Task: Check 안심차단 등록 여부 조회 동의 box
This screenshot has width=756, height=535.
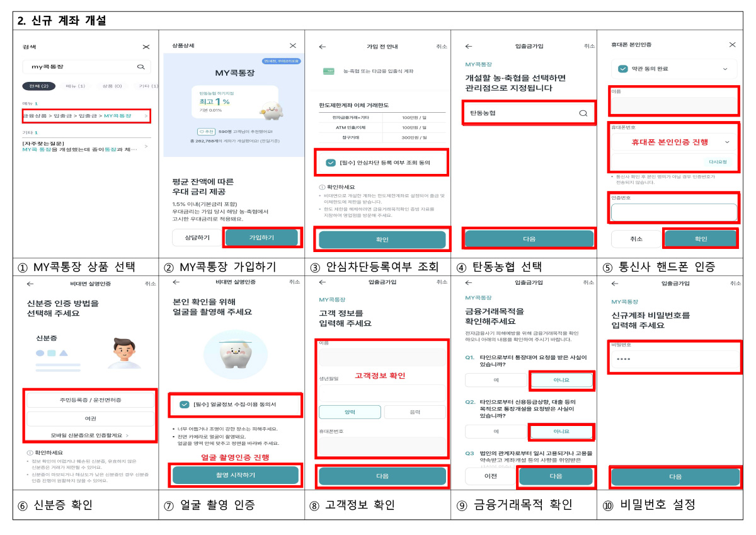Action: (x=331, y=163)
